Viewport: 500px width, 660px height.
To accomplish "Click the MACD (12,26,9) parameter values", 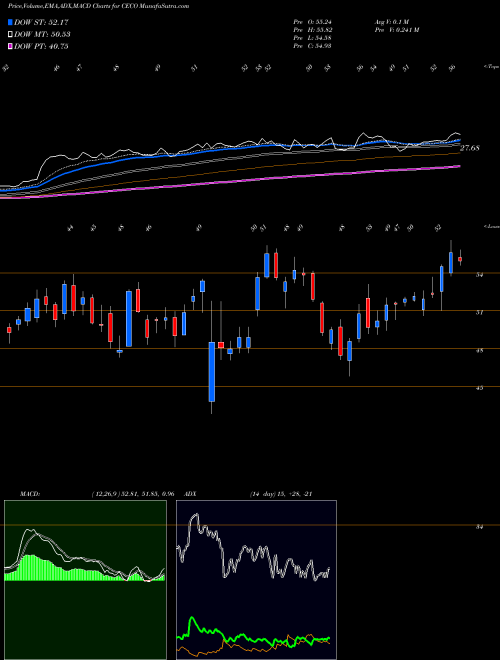I will coord(133,494).
